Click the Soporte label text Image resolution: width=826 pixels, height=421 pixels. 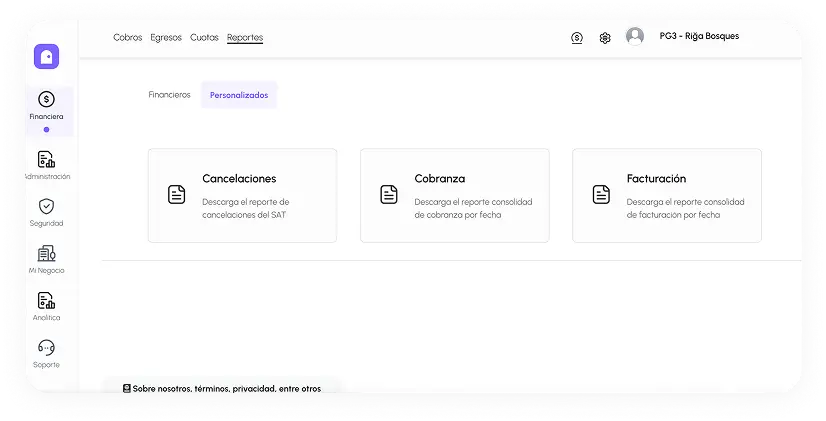coord(46,365)
